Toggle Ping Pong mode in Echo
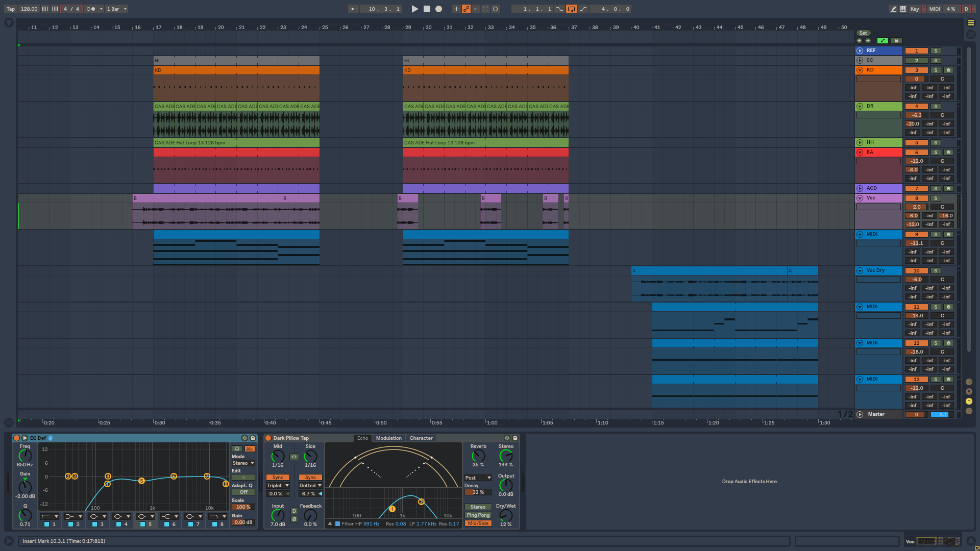The height and width of the screenshot is (551, 980). tap(478, 515)
